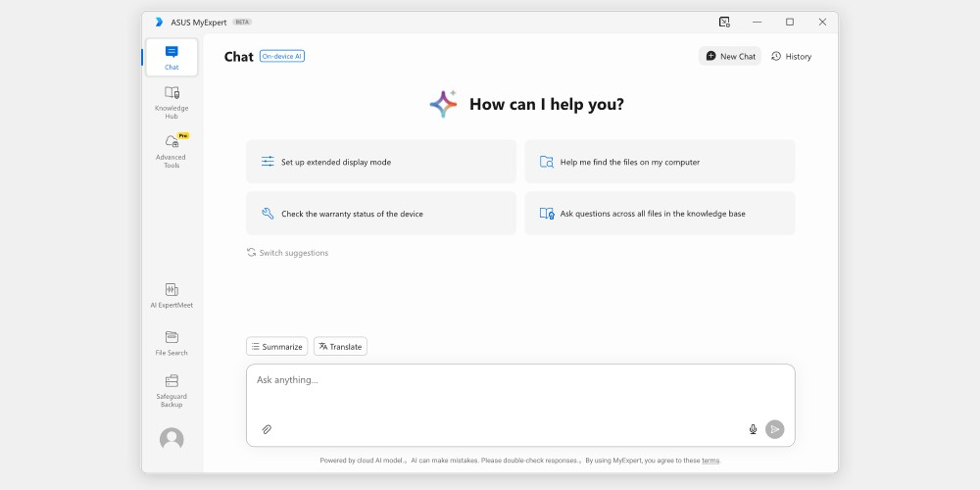
Task: Click the screen capture icon in title bar
Action: [724, 22]
